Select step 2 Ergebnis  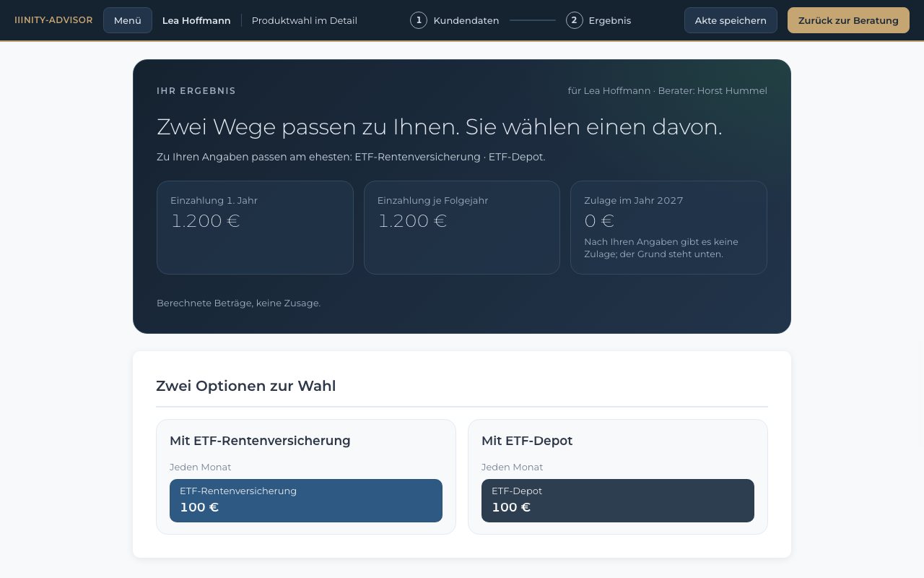click(598, 20)
